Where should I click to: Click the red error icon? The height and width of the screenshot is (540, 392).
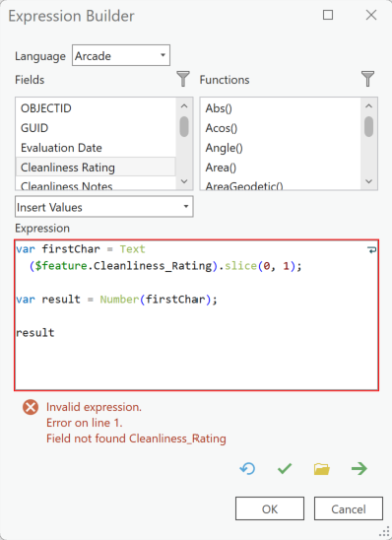click(x=31, y=407)
